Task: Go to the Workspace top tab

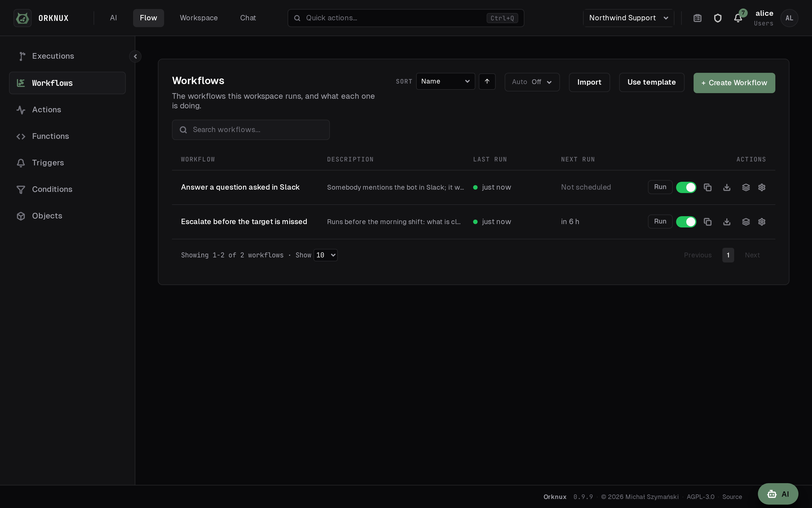Action: (x=199, y=18)
